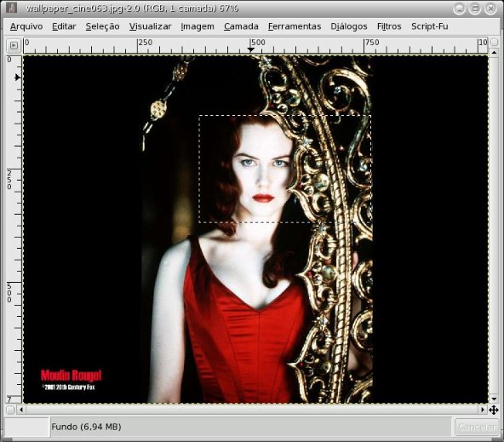Close the GIMP image window
Screen dimensions: 504x442
click(x=490, y=9)
